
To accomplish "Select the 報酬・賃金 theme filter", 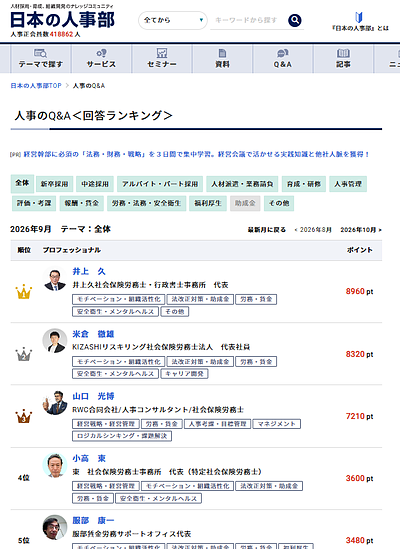I will click(82, 203).
